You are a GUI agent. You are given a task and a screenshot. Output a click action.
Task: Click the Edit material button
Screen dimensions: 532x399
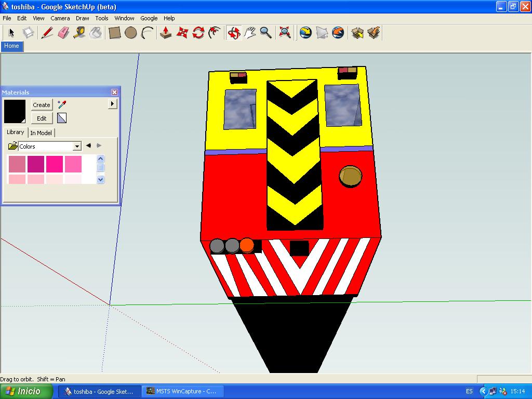(42, 118)
